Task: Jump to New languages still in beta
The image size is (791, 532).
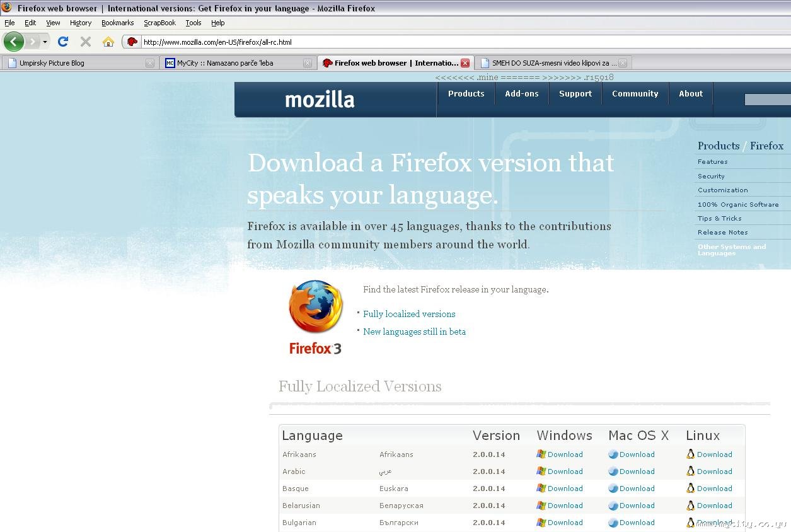Action: (x=414, y=332)
